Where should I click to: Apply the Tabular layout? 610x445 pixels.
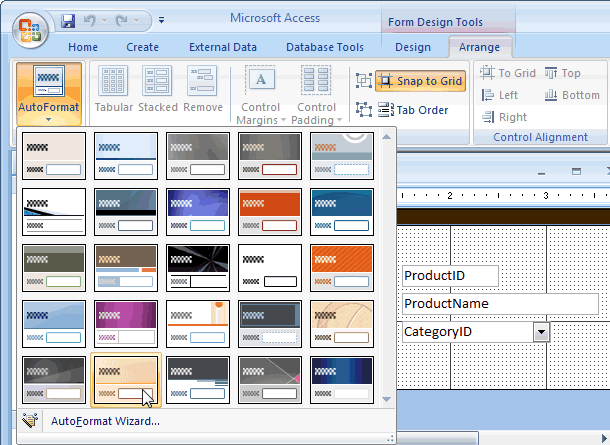114,89
